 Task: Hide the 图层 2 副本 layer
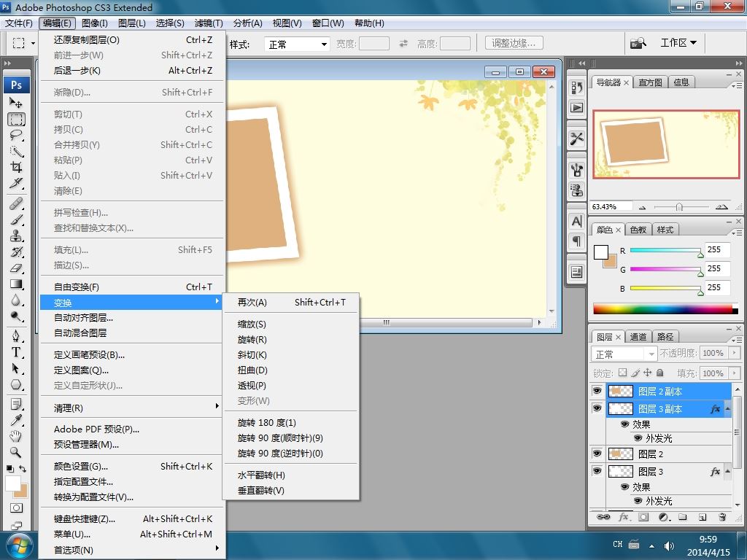click(x=597, y=391)
